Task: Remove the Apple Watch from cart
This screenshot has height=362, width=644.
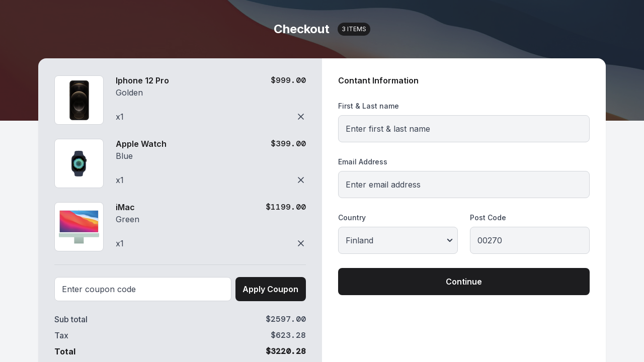Action: 301,180
